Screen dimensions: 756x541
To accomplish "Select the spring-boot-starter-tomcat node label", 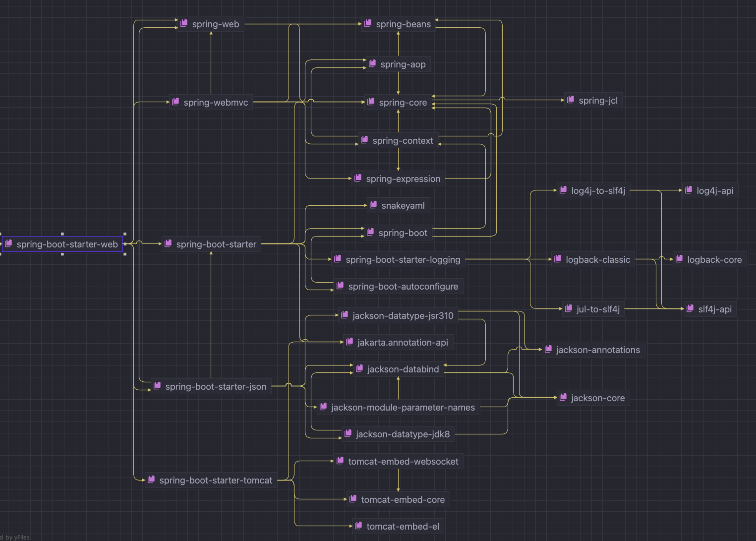I will [x=216, y=481].
